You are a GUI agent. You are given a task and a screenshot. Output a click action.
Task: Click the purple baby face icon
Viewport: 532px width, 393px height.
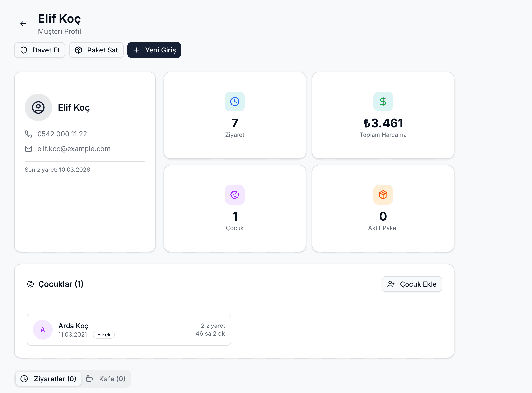(x=235, y=195)
